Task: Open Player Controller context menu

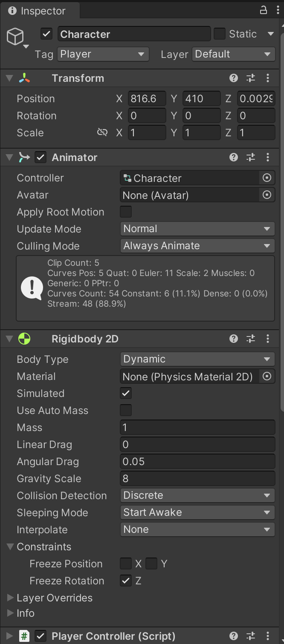Action: click(x=268, y=636)
